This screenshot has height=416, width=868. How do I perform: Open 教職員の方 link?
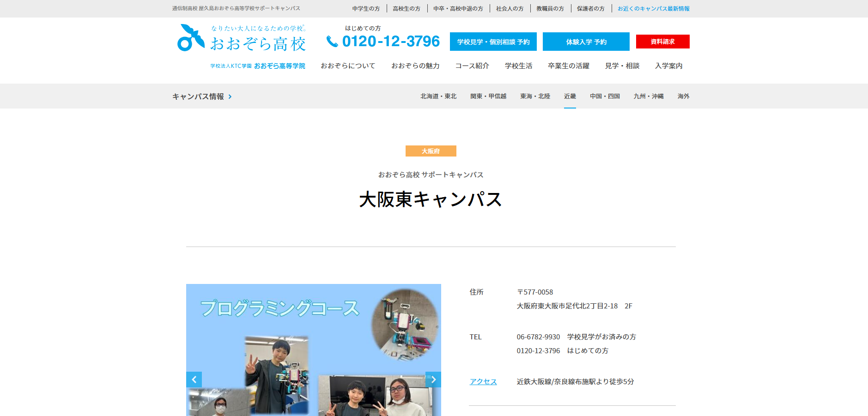click(x=550, y=9)
